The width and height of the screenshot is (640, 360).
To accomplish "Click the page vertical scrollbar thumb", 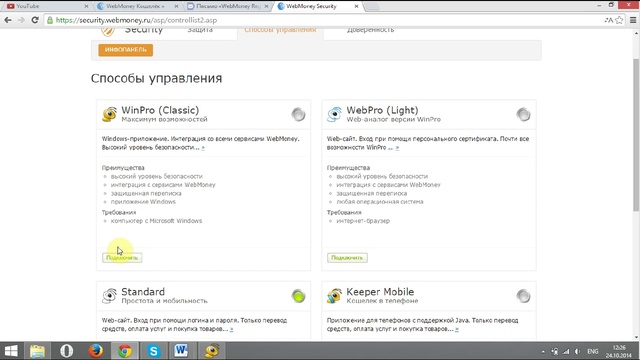I will tap(636, 135).
